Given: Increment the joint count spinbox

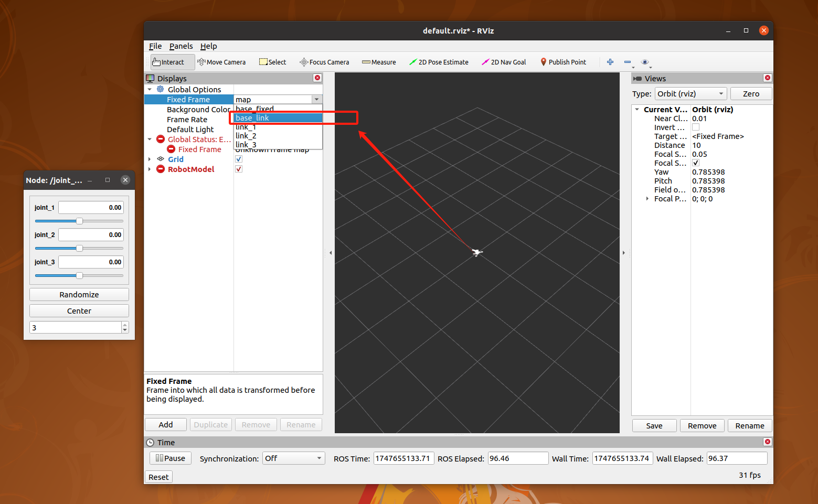Looking at the screenshot, I should pos(125,325).
